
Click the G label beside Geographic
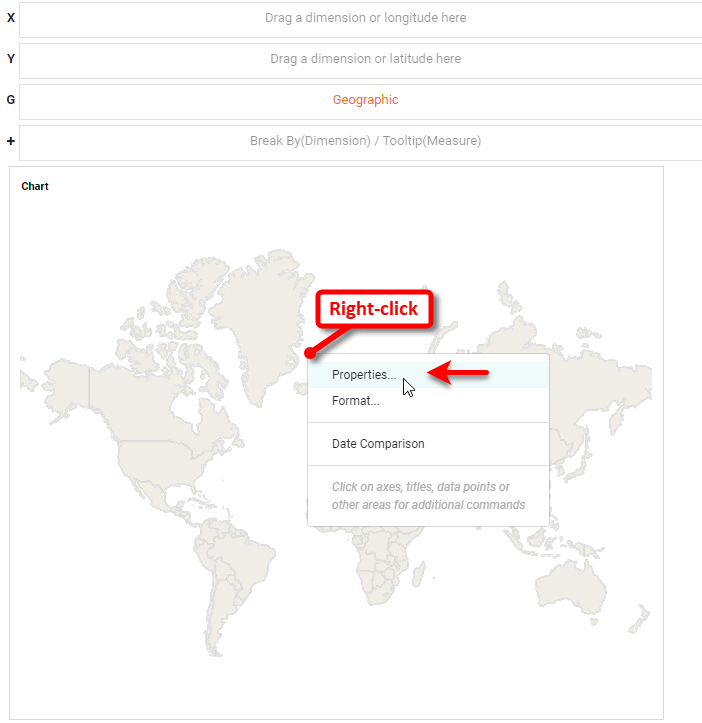point(10,100)
